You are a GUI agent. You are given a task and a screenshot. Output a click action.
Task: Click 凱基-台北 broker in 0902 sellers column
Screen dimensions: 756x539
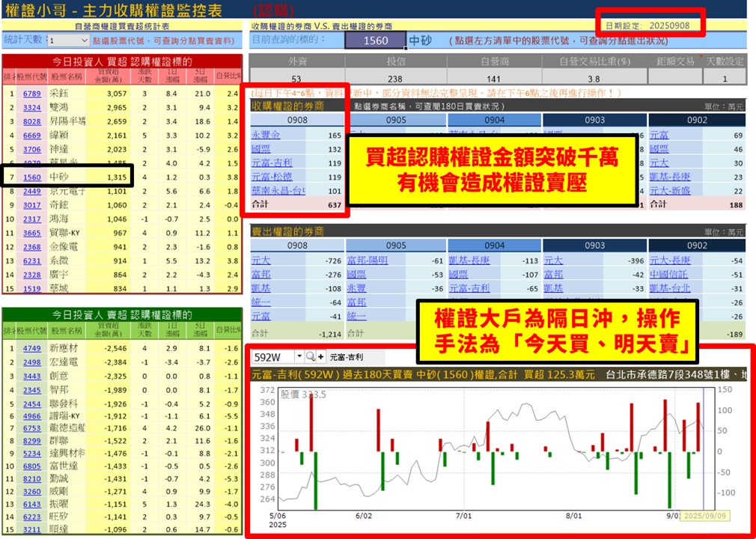point(670,288)
